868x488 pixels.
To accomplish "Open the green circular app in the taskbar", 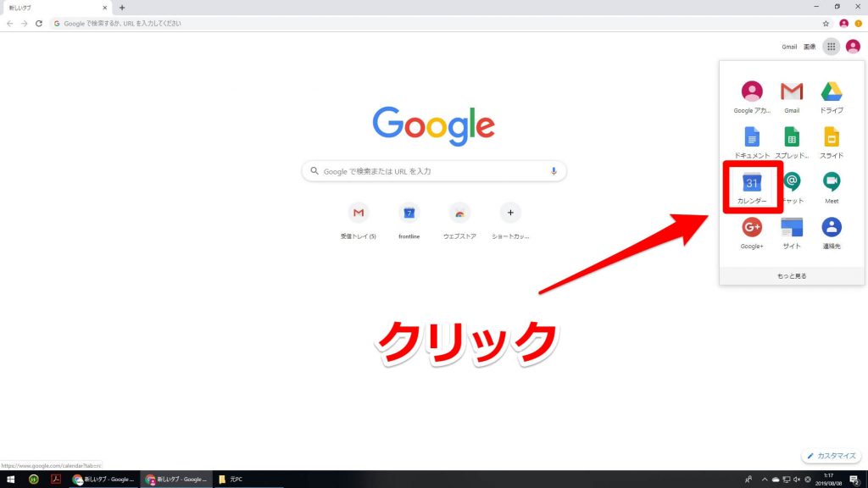I will click(x=33, y=480).
